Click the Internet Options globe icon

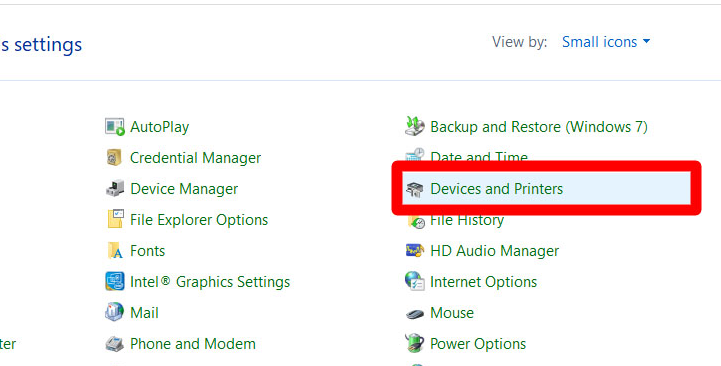tap(415, 281)
